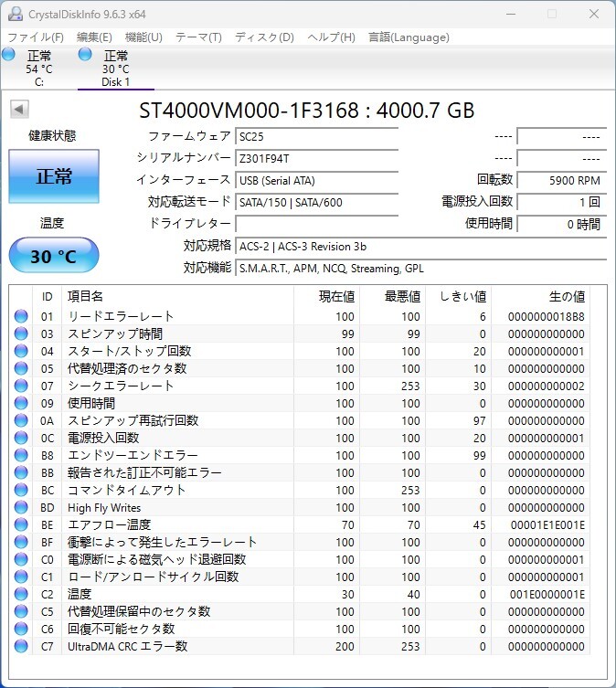616x688 pixels.
Task: Open the 言語(Language) menu
Action: pyautogui.click(x=409, y=37)
